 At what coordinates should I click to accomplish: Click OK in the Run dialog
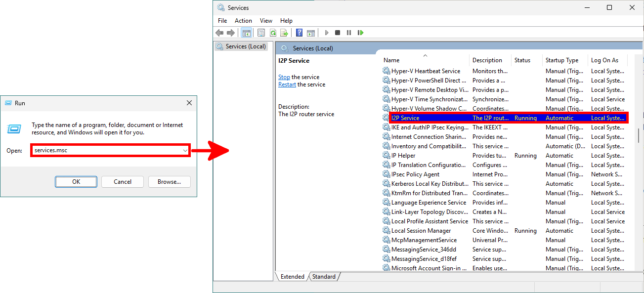tap(76, 181)
